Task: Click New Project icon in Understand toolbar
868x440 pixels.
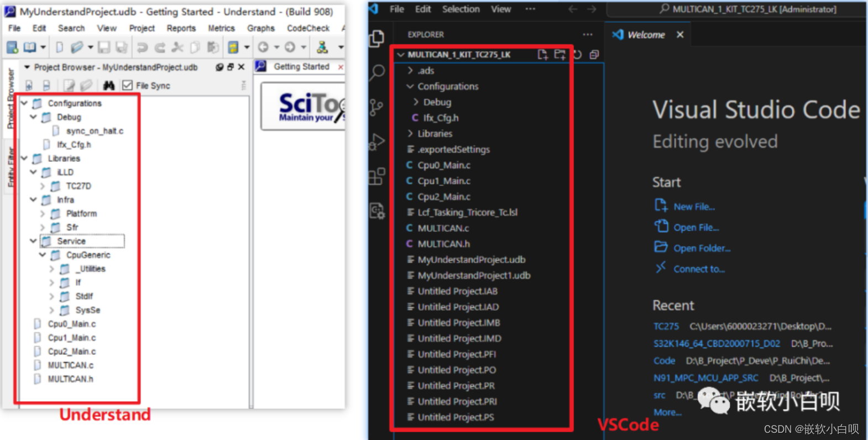Action: point(12,48)
